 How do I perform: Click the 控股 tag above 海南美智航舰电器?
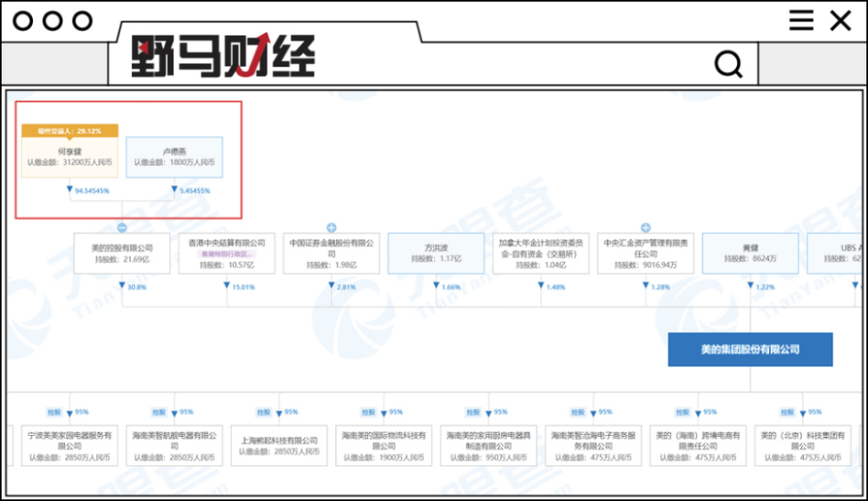[x=159, y=412]
